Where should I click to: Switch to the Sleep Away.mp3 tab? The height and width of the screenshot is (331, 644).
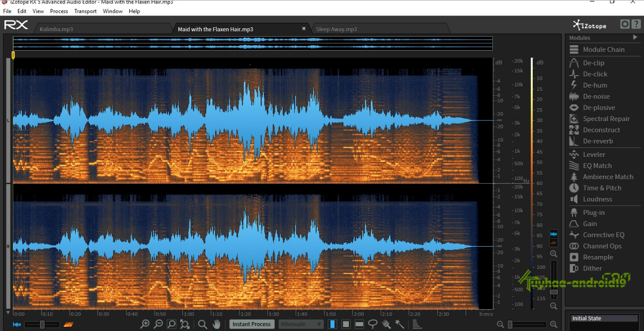click(336, 29)
